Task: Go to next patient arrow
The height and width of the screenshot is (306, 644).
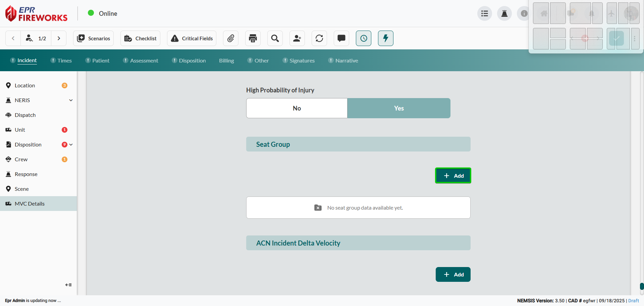Action: pos(59,38)
